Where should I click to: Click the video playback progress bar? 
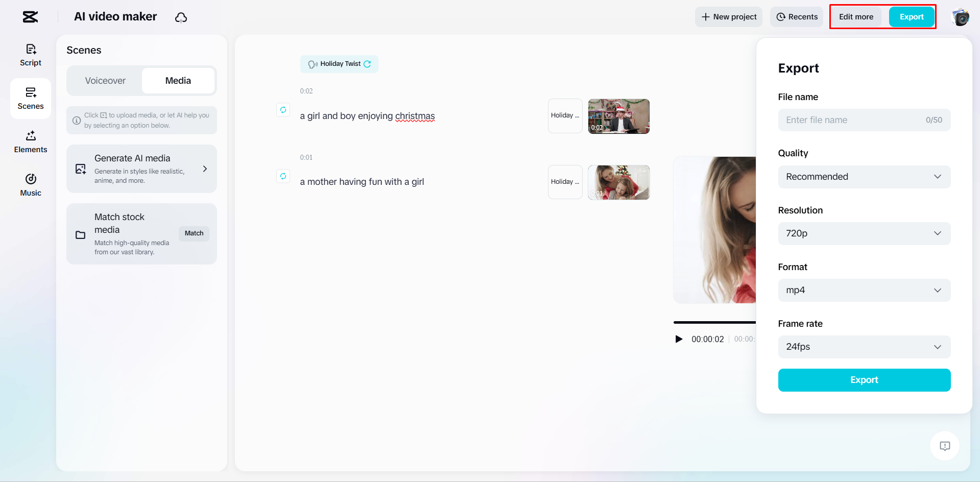click(714, 322)
